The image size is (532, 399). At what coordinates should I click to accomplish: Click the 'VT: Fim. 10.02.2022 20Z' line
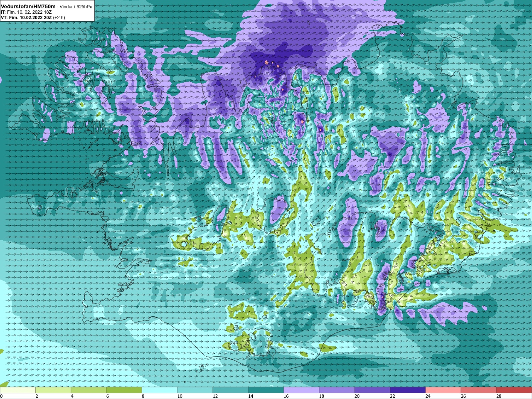click(x=26, y=17)
